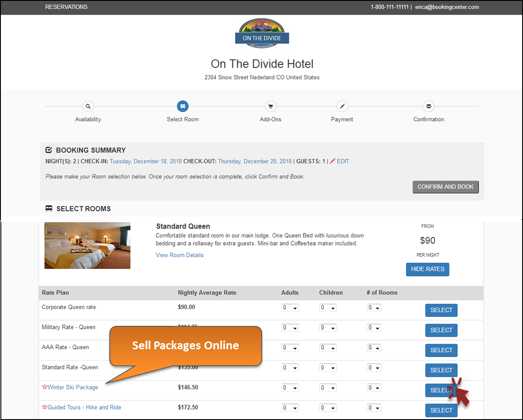Click the Standard Rate -Queen plan name
Viewport: 523px width, 420px height.
click(70, 367)
